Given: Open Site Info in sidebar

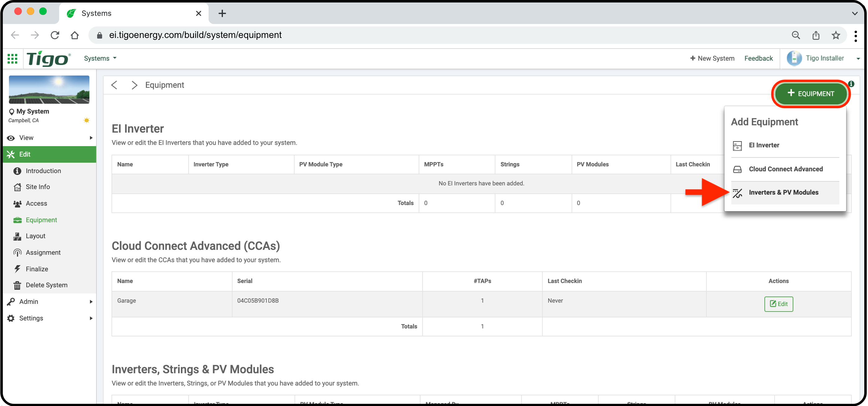Looking at the screenshot, I should [38, 187].
